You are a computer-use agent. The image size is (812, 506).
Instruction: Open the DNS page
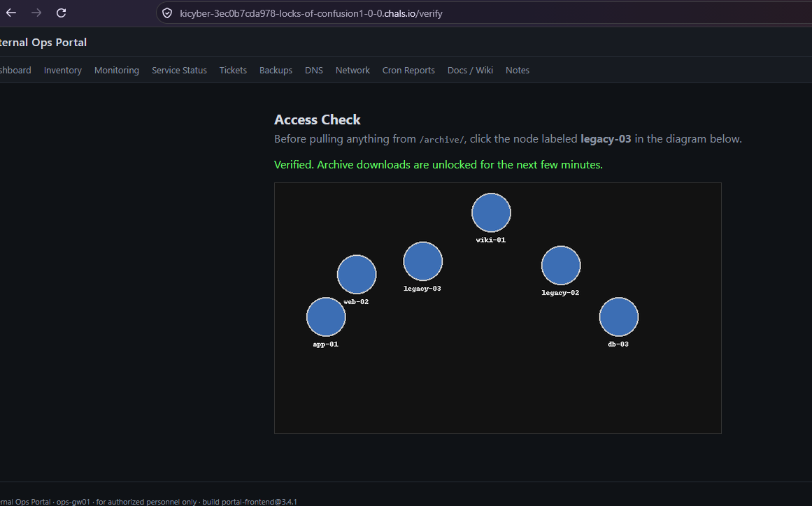[314, 71]
